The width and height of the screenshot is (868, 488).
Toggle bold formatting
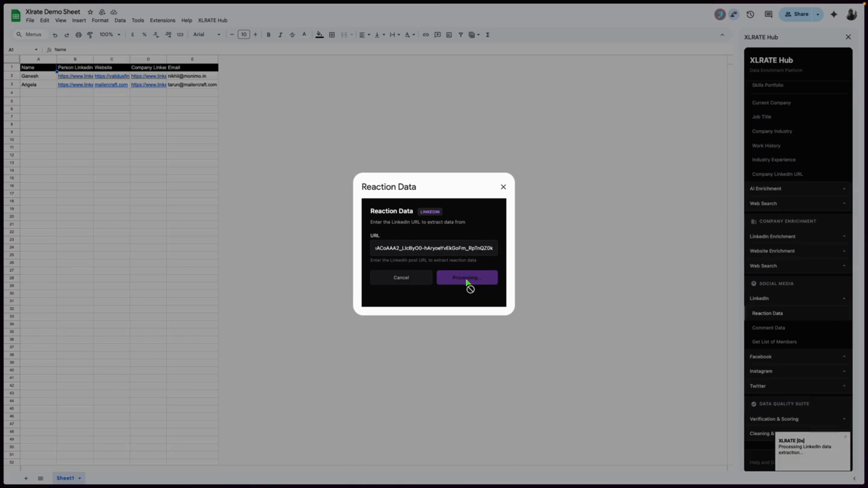269,35
